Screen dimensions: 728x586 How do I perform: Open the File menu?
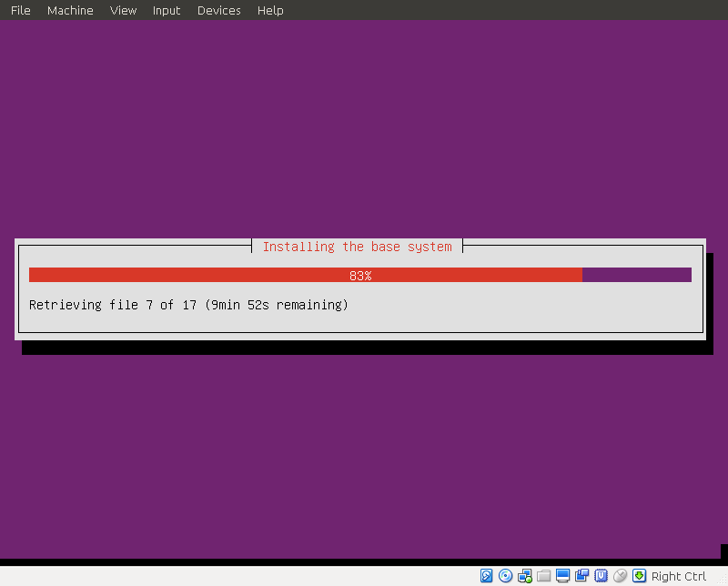pos(20,11)
